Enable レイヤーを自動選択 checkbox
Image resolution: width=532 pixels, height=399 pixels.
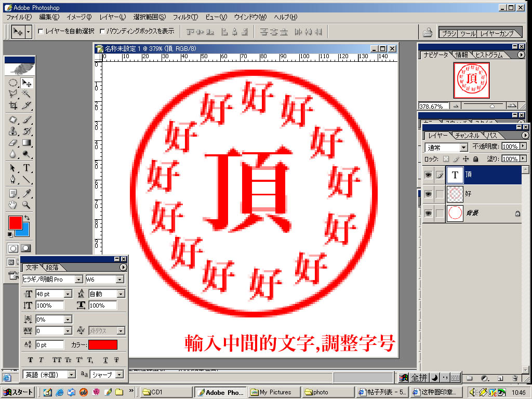coord(41,31)
